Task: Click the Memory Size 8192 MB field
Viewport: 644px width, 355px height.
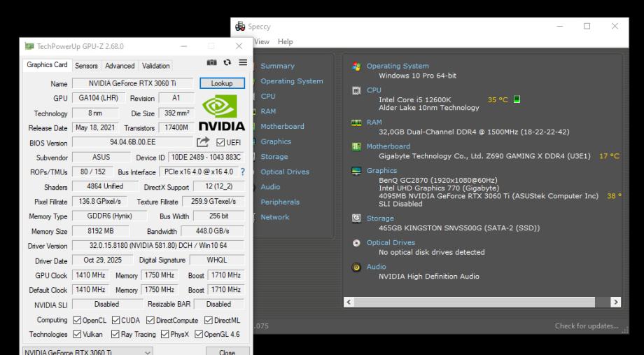Action: tap(101, 231)
